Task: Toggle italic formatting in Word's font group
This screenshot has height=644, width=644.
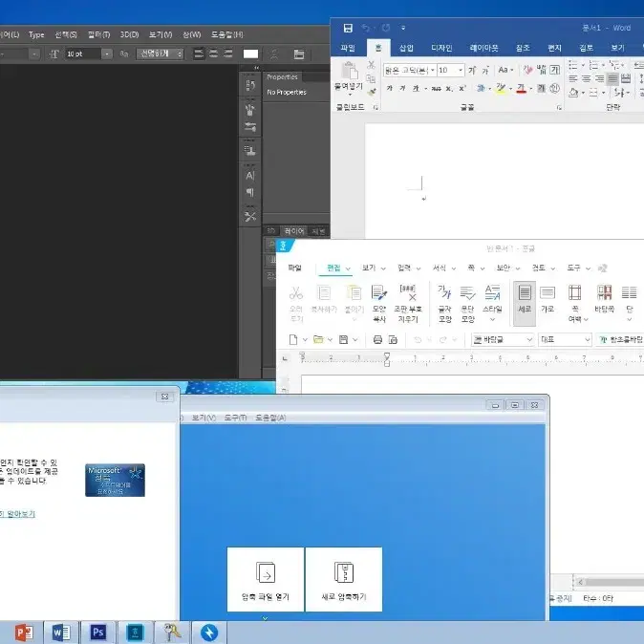Action: click(402, 88)
